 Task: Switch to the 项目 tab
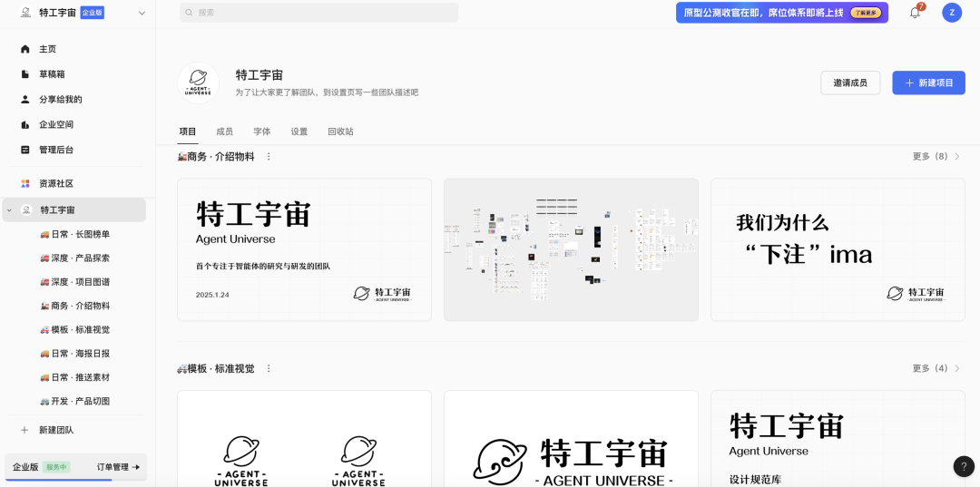pos(188,131)
